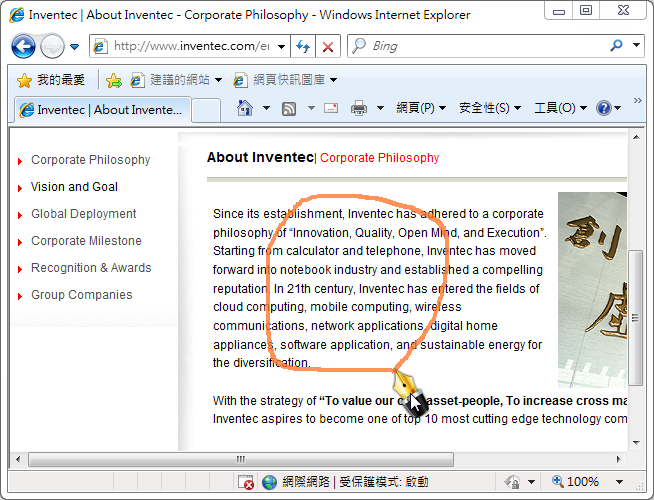Expand the address bar autocomplete dropdown
The image size is (654, 500).
(282, 46)
